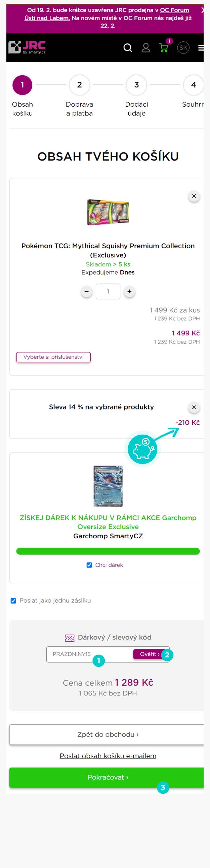Click the Vyberte si příslušenství button
The height and width of the screenshot is (868, 210).
[x=53, y=357]
